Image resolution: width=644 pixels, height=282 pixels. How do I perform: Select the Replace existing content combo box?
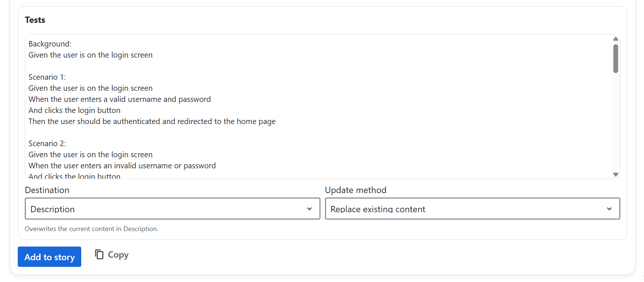click(x=472, y=209)
